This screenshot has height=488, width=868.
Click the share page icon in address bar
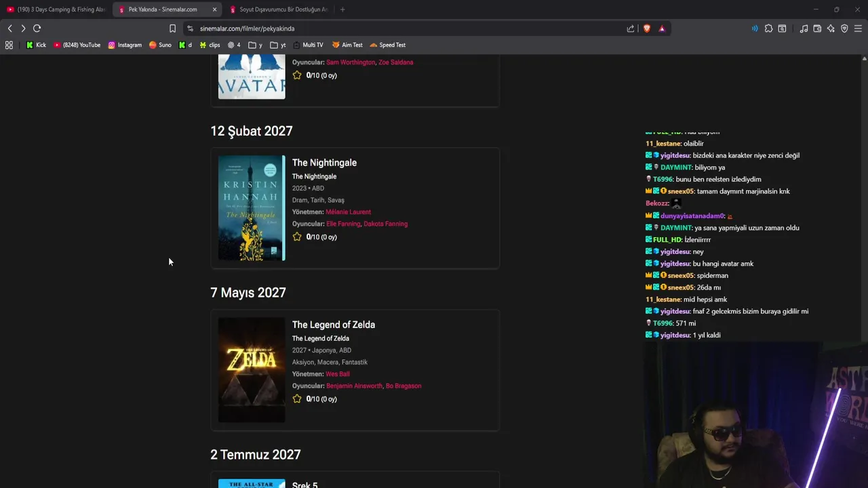click(631, 28)
